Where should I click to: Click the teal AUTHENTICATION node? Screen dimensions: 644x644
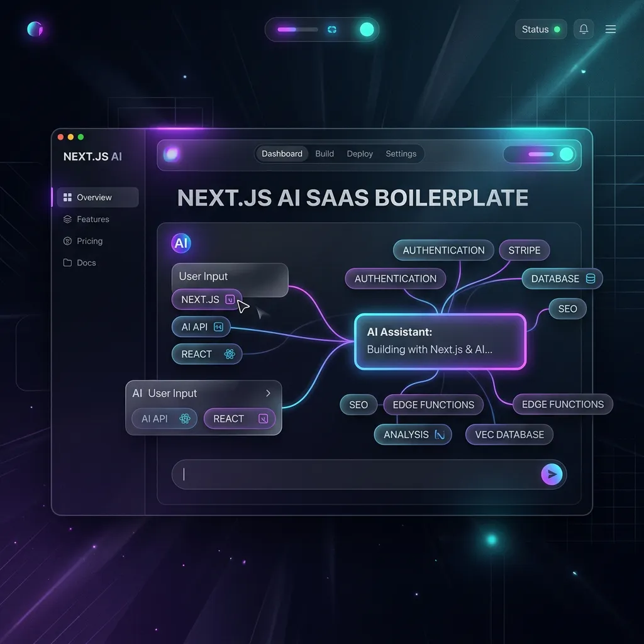click(x=443, y=250)
